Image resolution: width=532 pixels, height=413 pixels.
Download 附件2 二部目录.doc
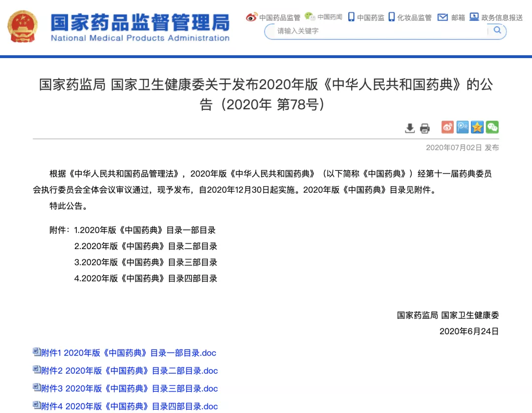point(129,371)
